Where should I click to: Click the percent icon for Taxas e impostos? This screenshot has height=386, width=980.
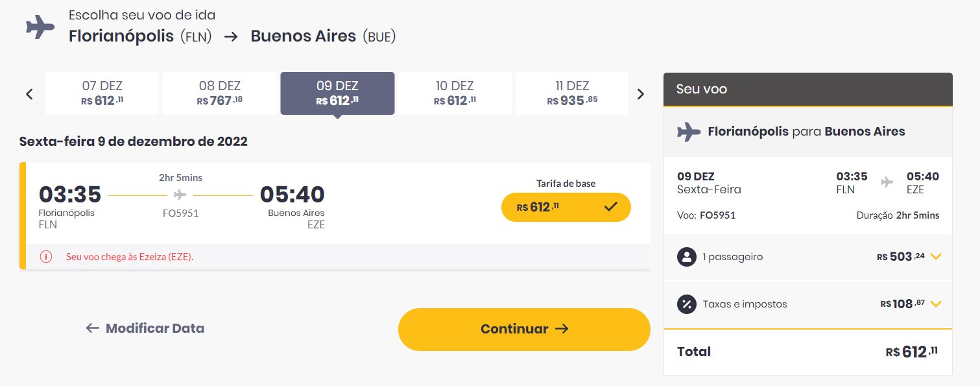point(687,304)
